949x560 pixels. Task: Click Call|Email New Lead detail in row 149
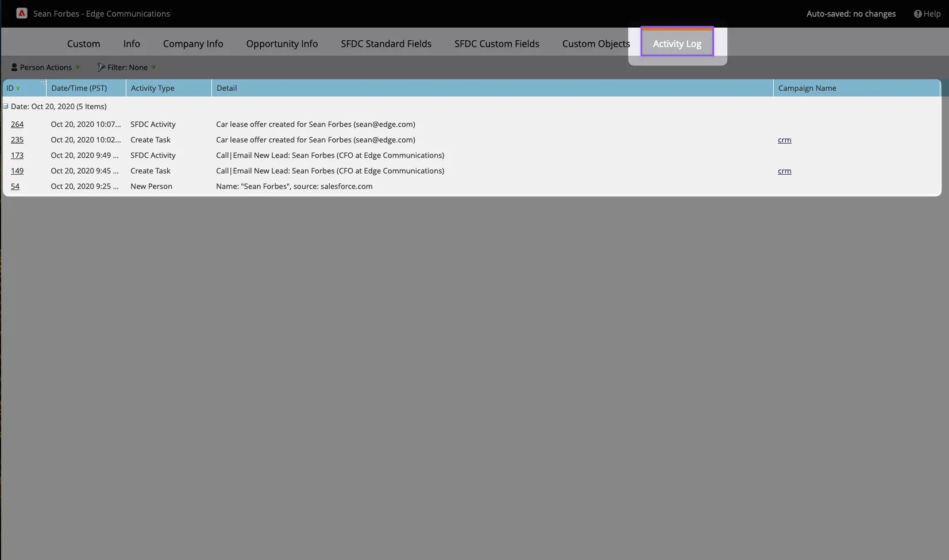point(330,171)
